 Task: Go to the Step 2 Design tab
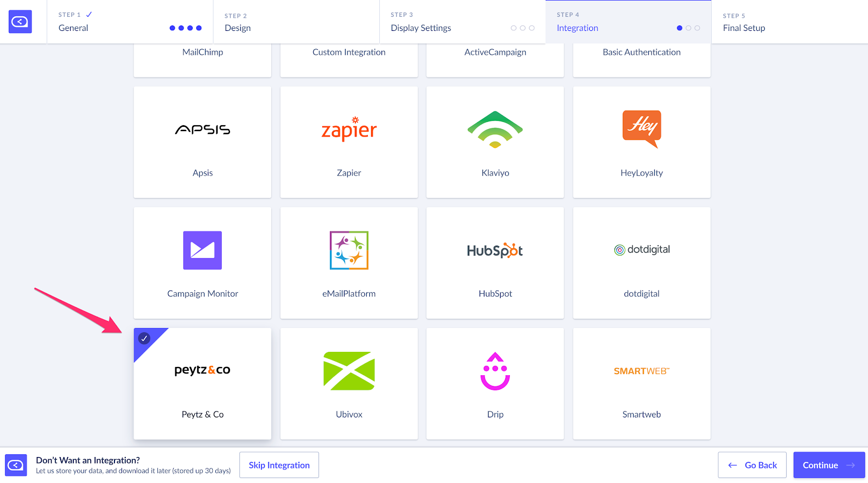pos(296,22)
